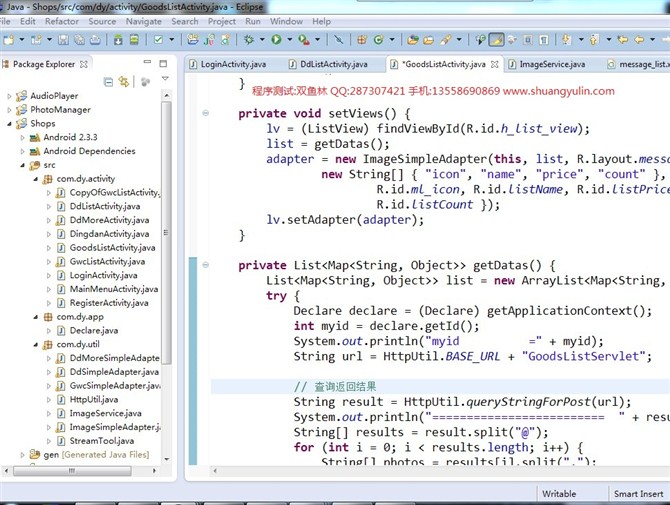
Task: Select MainMenuActivity.java in the tree
Action: click(114, 289)
